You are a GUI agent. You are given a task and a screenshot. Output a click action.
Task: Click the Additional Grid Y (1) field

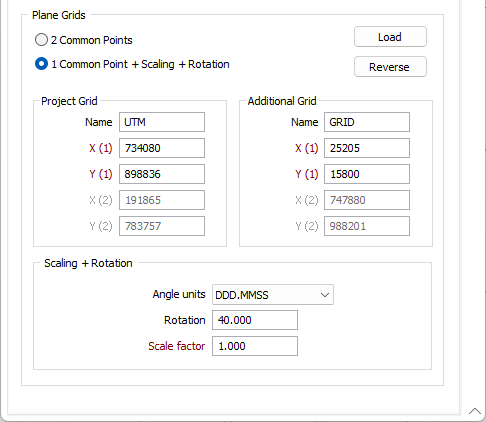point(367,174)
